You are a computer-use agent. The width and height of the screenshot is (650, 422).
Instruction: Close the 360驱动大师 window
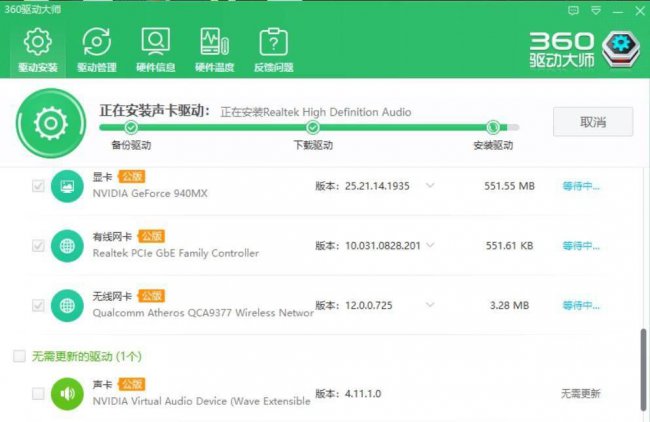(x=640, y=11)
